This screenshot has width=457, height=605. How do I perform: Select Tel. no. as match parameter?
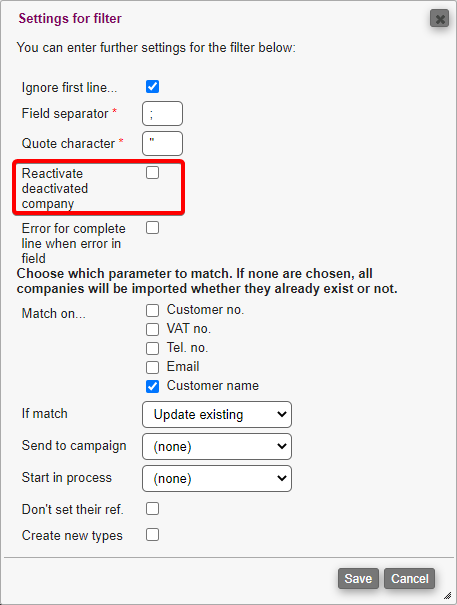(x=152, y=348)
